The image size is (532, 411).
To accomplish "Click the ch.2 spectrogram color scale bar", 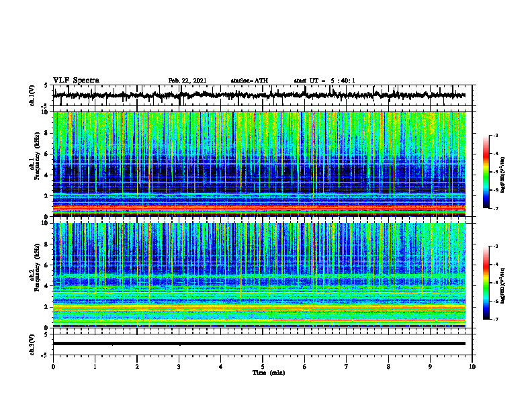I will pos(486,283).
